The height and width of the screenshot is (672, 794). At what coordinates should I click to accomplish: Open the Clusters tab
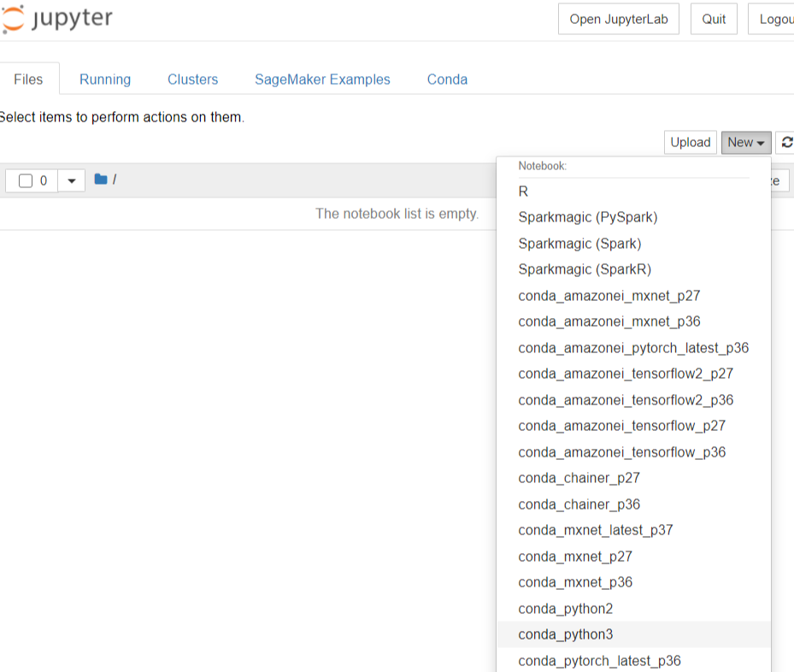(192, 80)
